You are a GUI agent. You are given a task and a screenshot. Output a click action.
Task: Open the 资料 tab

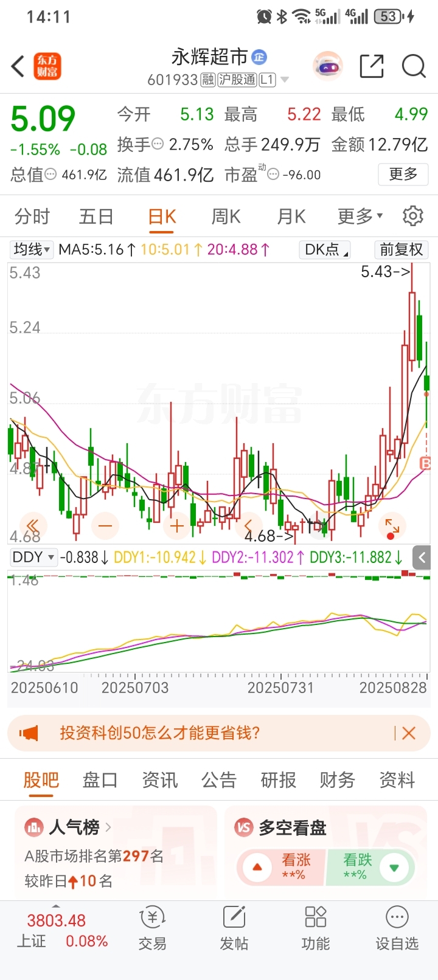(x=397, y=780)
